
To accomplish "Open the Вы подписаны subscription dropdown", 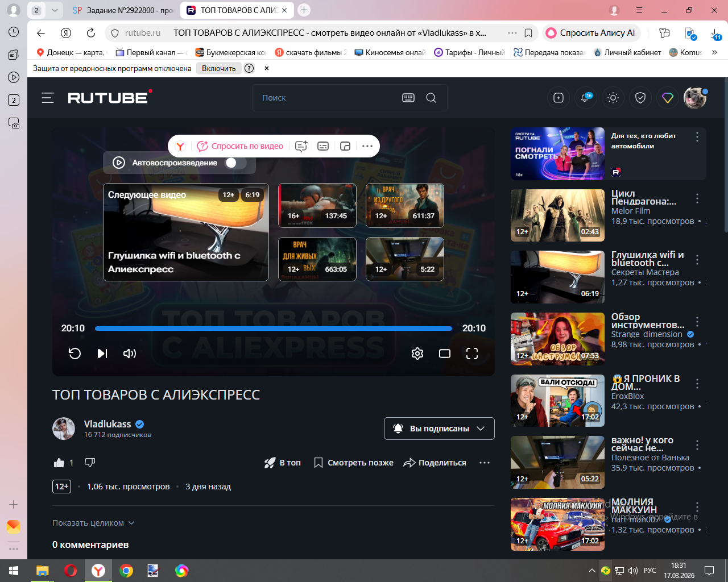I will point(439,429).
